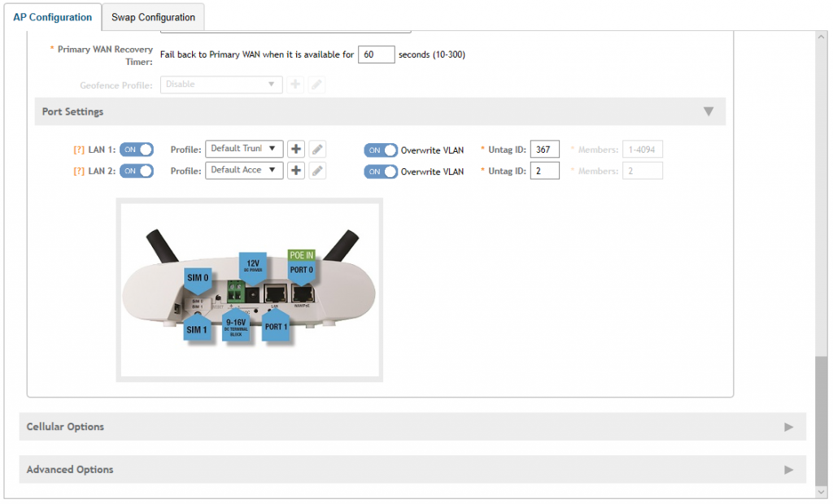Click the plus icon next to Geofence Profile
The height and width of the screenshot is (504, 833).
pyautogui.click(x=296, y=85)
